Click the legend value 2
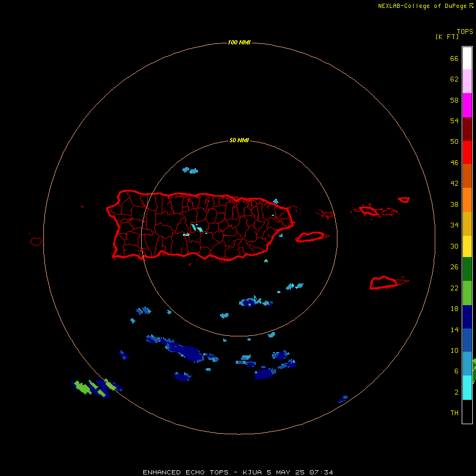Viewport: 476px width, 476px height. pos(456,392)
